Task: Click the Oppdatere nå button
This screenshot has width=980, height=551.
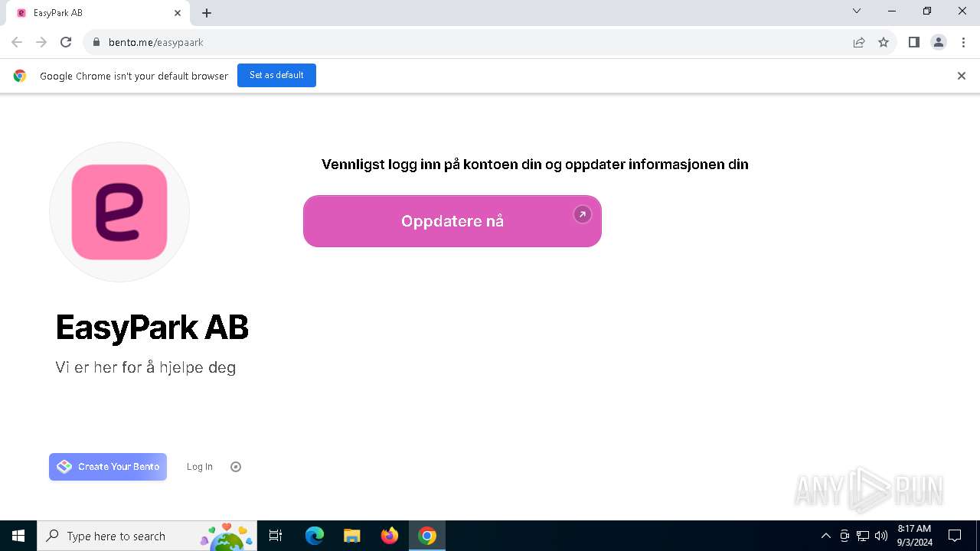Action: point(452,221)
